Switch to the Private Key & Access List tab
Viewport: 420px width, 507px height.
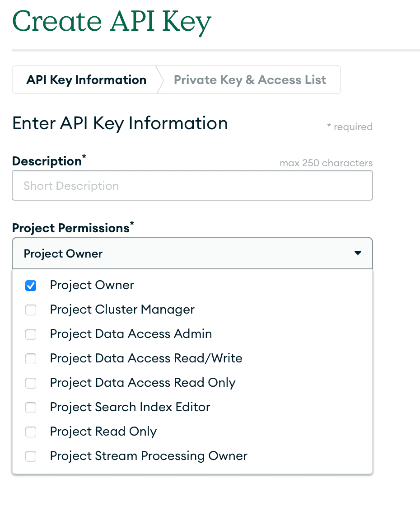tap(250, 80)
